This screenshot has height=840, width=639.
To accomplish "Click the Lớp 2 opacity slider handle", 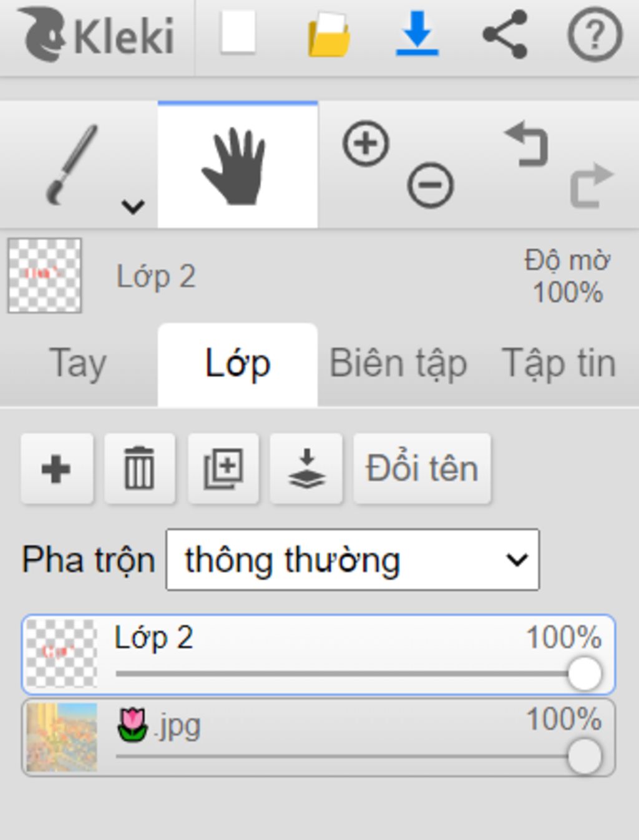I will [585, 673].
